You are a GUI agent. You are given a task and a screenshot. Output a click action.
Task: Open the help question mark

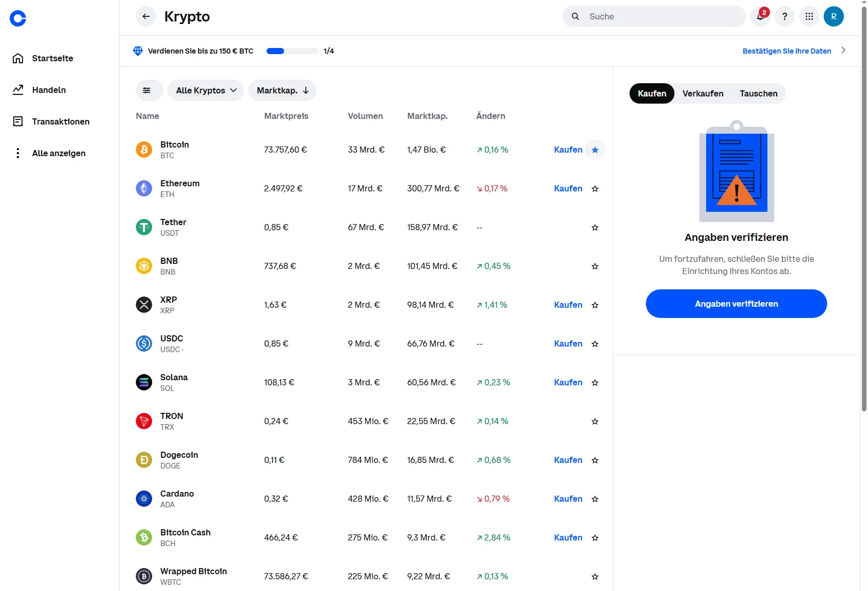(785, 16)
